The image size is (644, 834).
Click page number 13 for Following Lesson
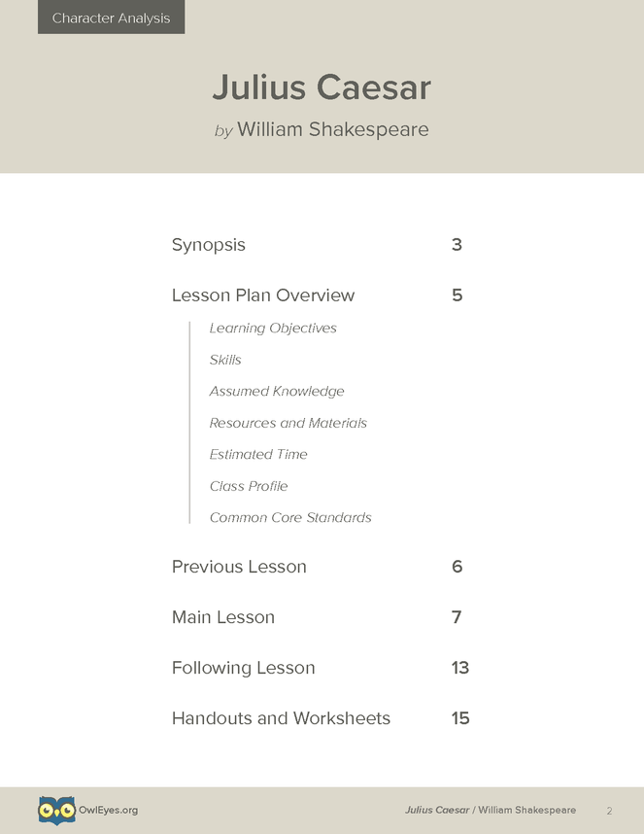click(460, 668)
